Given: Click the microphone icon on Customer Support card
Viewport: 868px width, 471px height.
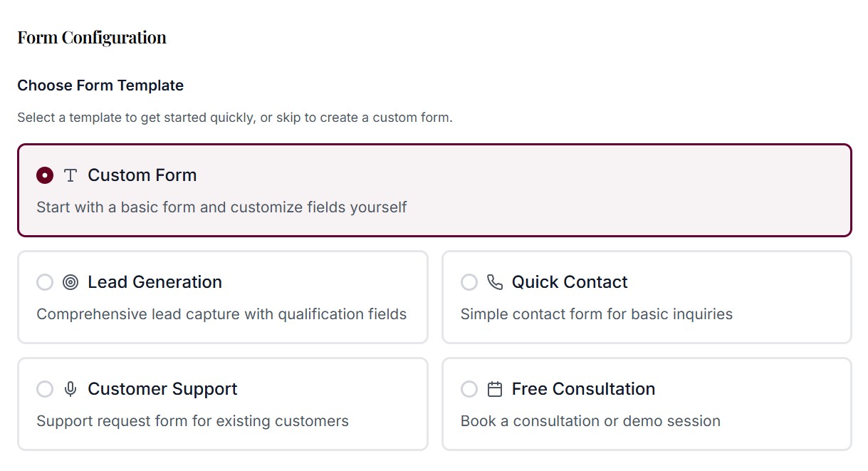Looking at the screenshot, I should click(x=70, y=389).
